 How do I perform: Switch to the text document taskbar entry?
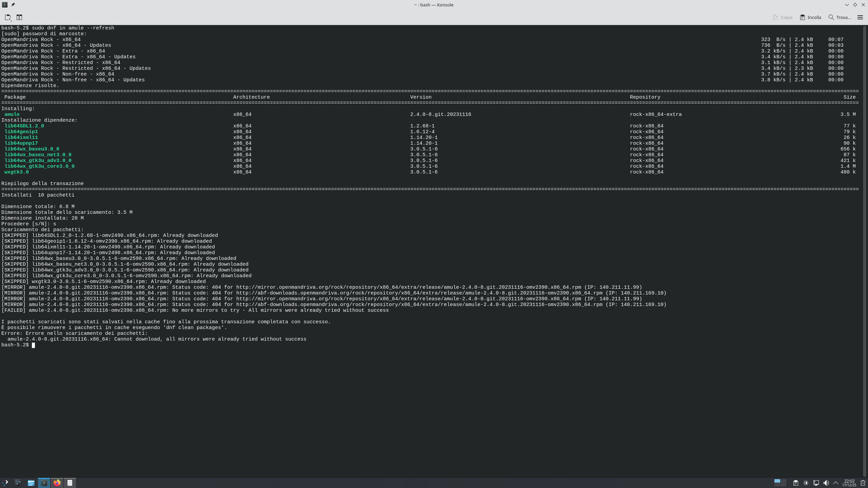(x=70, y=483)
